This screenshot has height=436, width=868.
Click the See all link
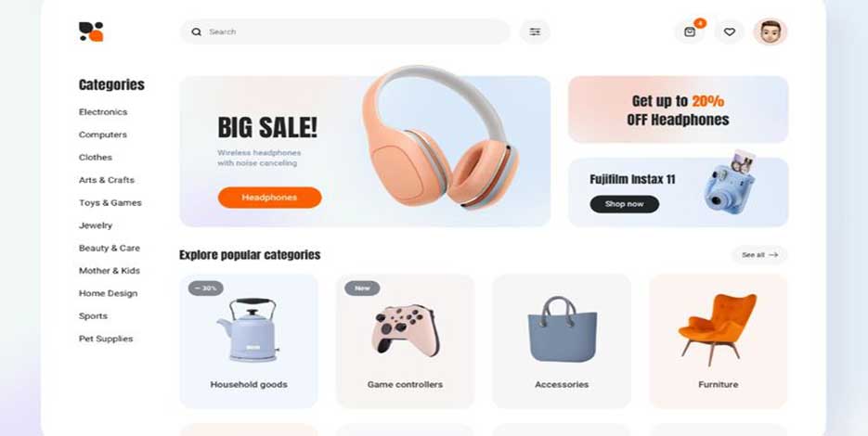(x=759, y=255)
